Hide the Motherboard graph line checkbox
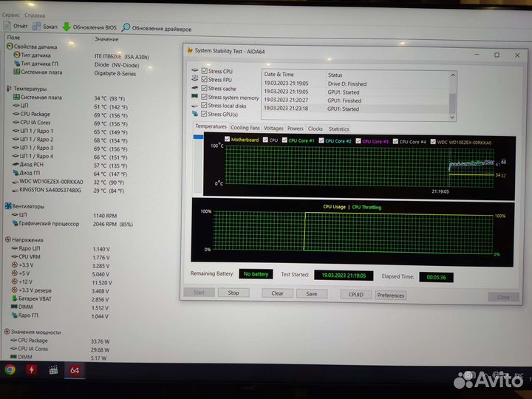The image size is (532, 399). 228,140
